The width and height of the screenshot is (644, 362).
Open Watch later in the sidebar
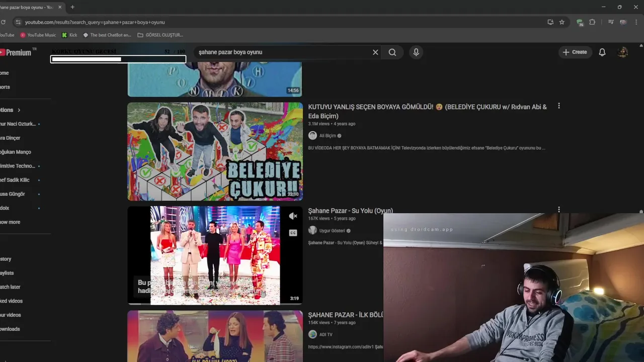pos(10,287)
